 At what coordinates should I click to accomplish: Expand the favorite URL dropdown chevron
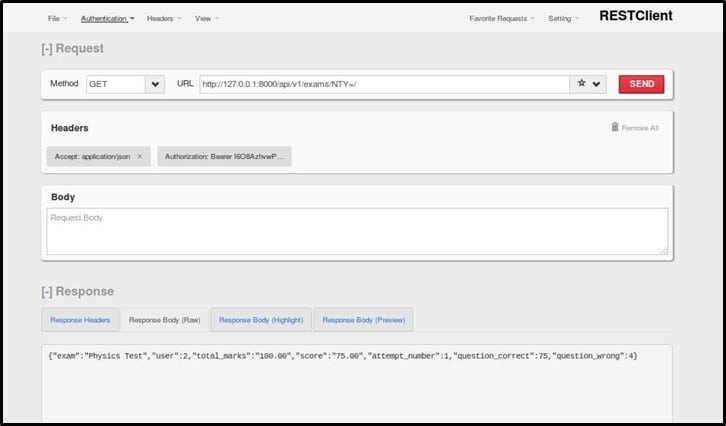click(597, 84)
